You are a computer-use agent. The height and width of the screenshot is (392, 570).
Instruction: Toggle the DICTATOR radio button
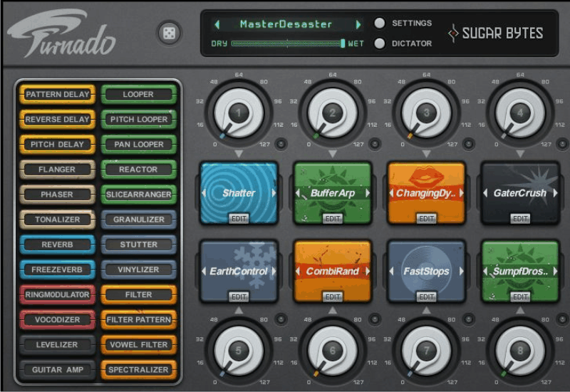[x=380, y=43]
